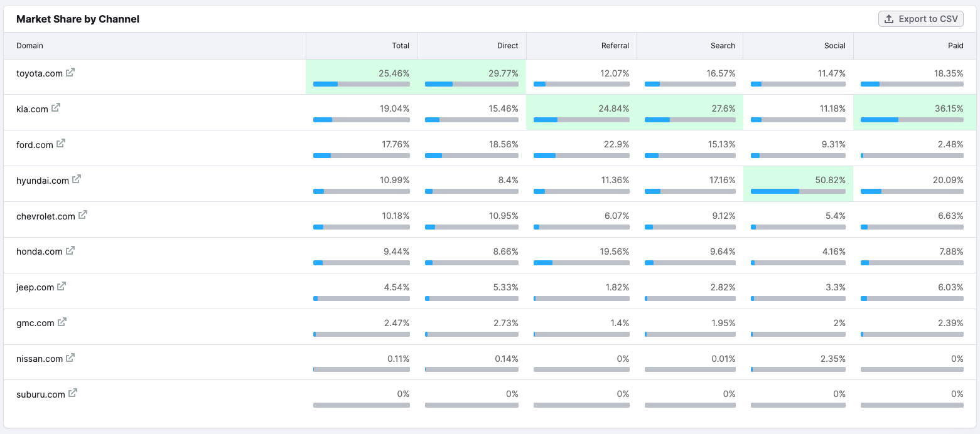Open external link icon beside toyota.com
This screenshot has width=980, height=434.
tap(70, 72)
